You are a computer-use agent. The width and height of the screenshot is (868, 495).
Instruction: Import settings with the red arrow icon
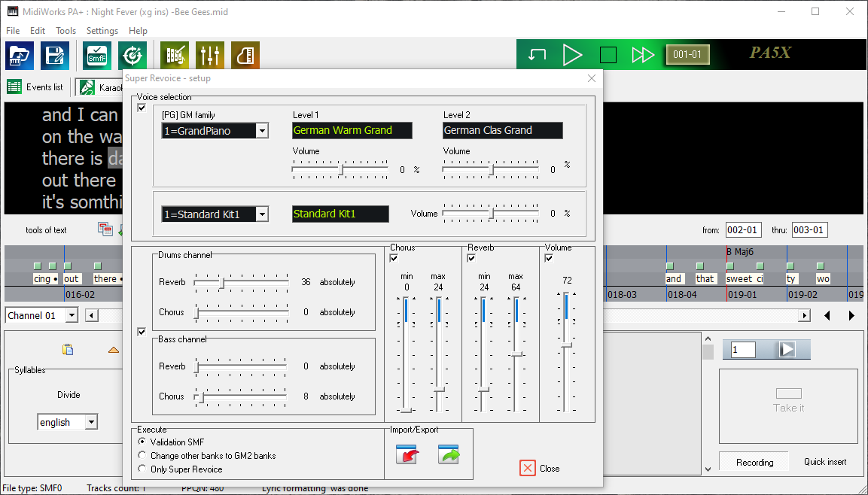(407, 455)
